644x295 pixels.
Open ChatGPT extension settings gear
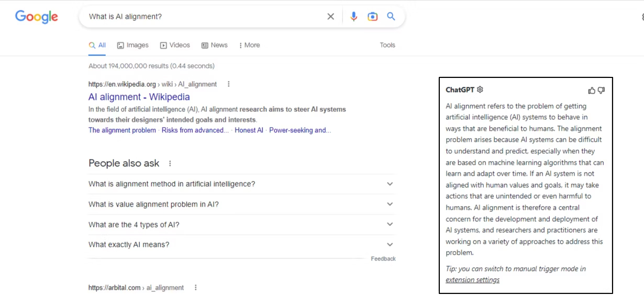[480, 90]
